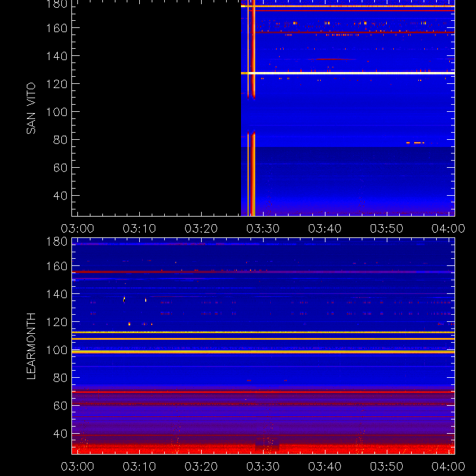The height and width of the screenshot is (476, 476).
Task: Click San Vito plot's 03:20 time label
Action: click(x=201, y=228)
